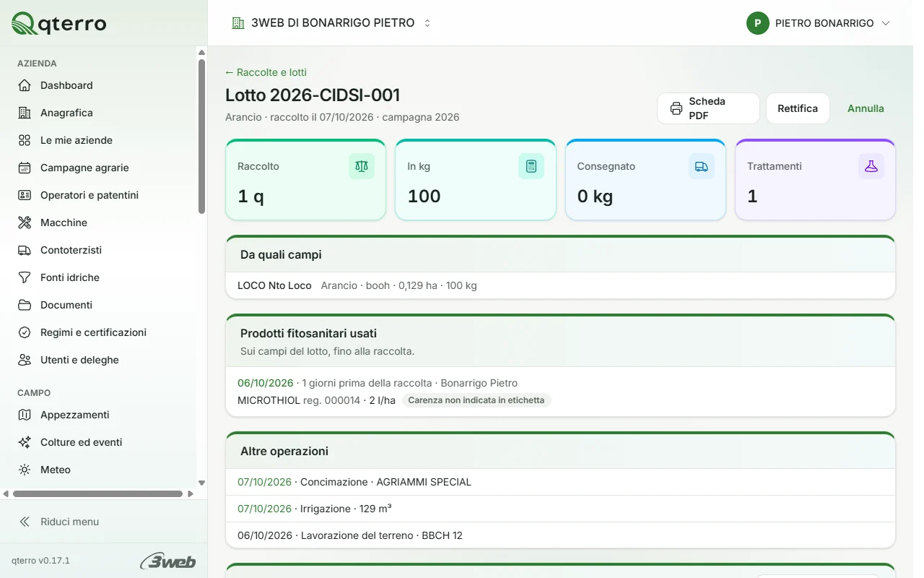Screen dimensions: 924x578
Task: Click the Colture ed eventi sparkle icon
Action: 25,442
